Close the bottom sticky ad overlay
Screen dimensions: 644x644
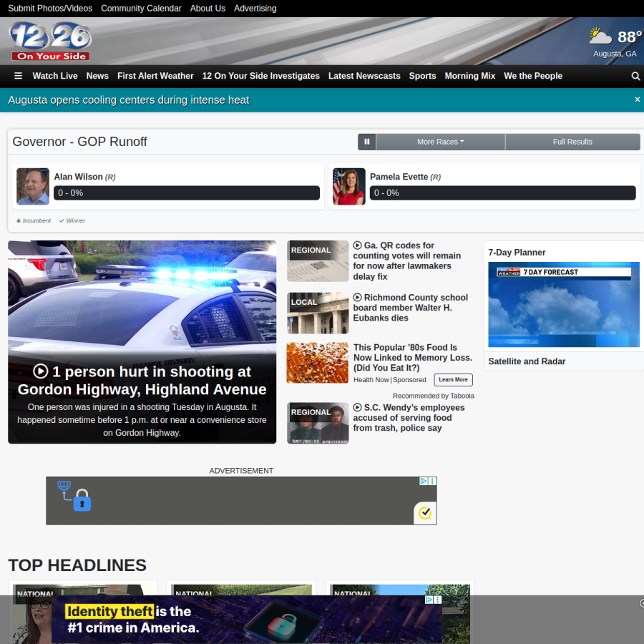click(642, 603)
